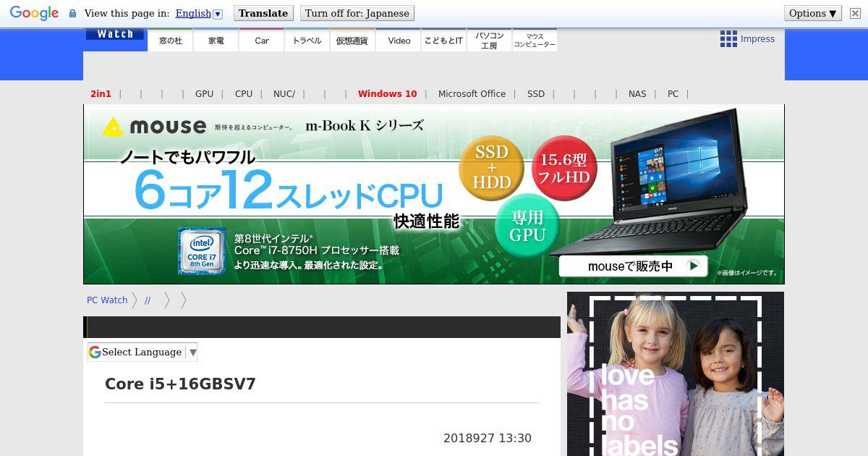This screenshot has width=868, height=456.
Task: Click the padlock icon in translate bar
Action: [72, 13]
